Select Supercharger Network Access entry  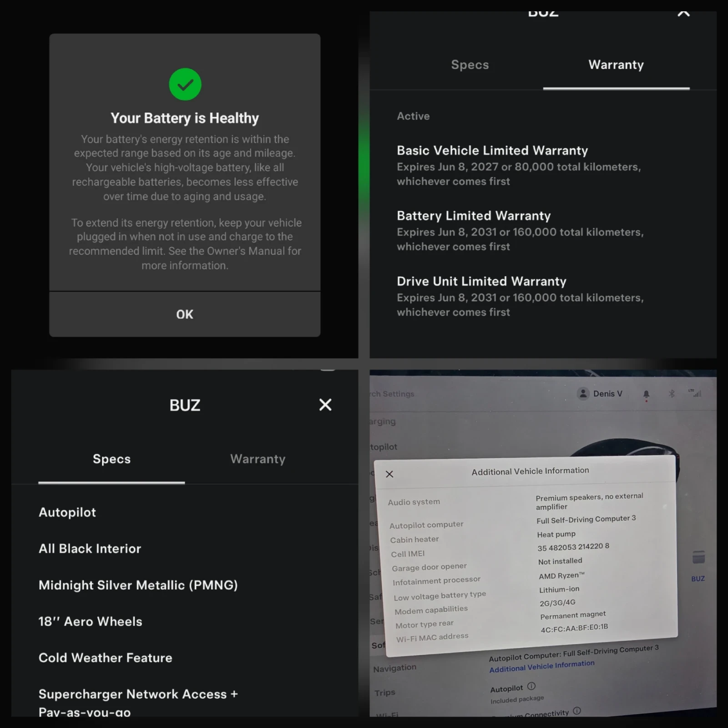[138, 703]
